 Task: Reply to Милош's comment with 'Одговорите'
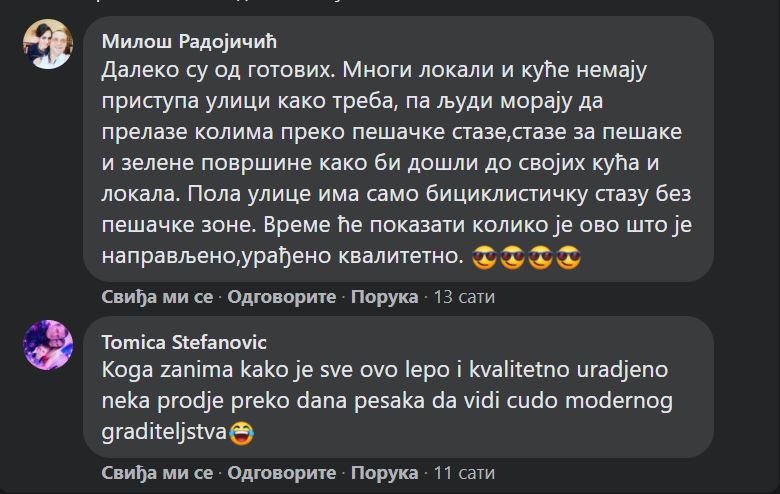coord(284,297)
